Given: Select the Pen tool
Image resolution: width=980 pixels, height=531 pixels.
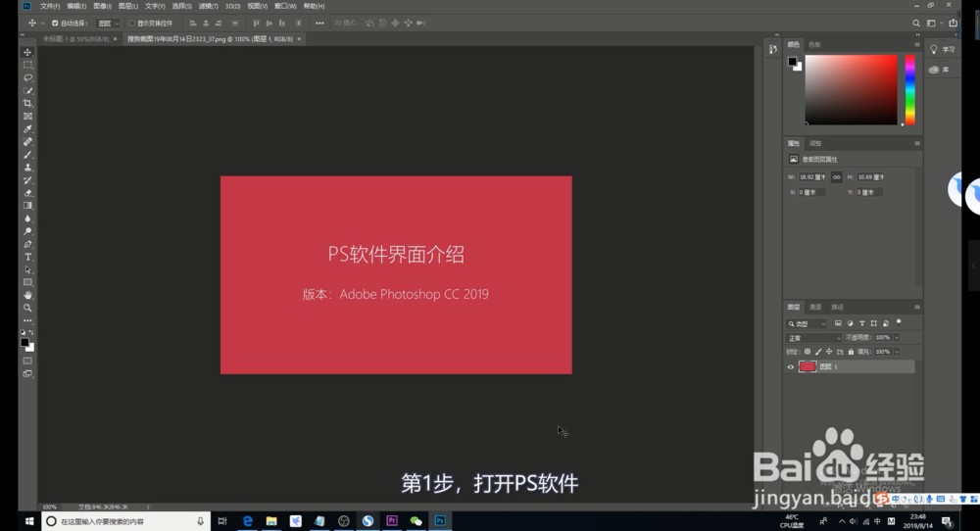Looking at the screenshot, I should (x=27, y=244).
